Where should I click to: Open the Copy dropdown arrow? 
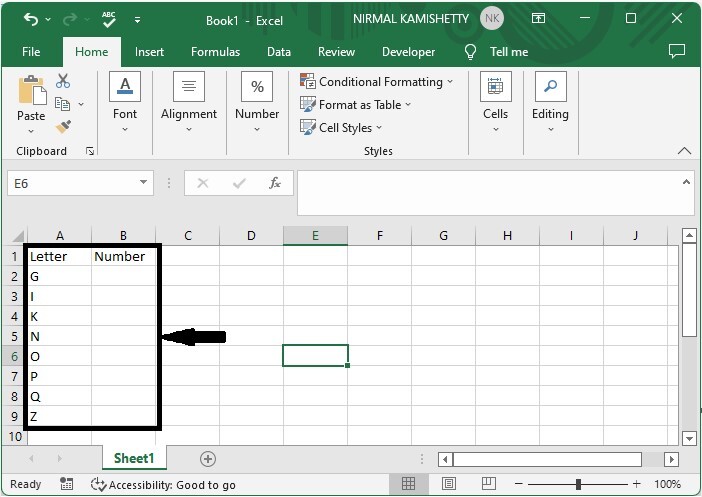click(81, 104)
